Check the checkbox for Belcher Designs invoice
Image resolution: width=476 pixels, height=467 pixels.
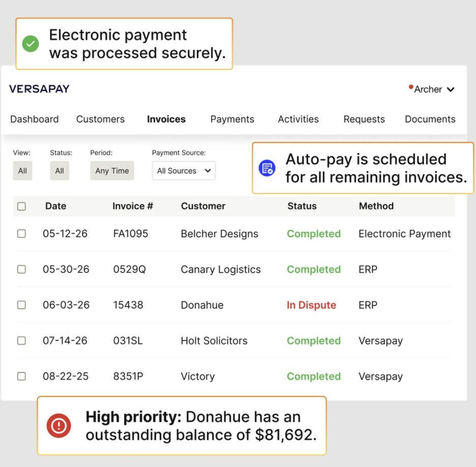(21, 234)
